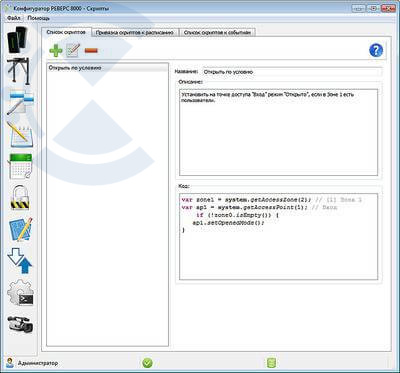Open the video camera sidebar icon
This screenshot has height=373, width=400.
[x=20, y=323]
